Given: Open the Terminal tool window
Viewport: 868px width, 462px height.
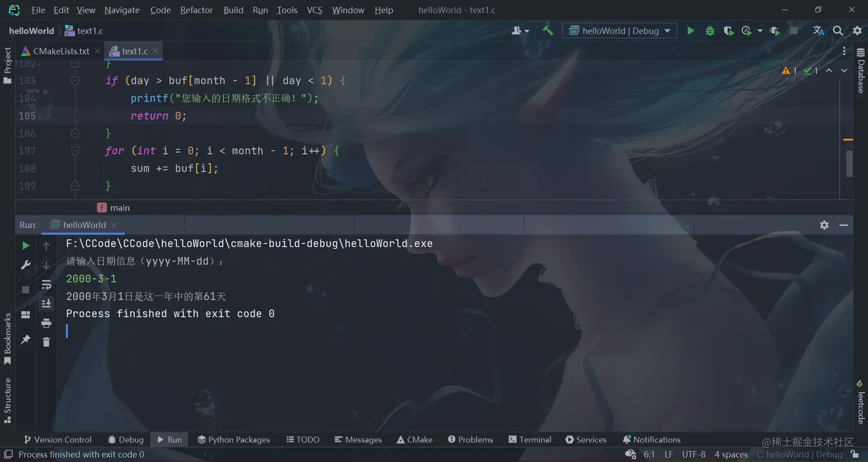Looking at the screenshot, I should (529, 440).
